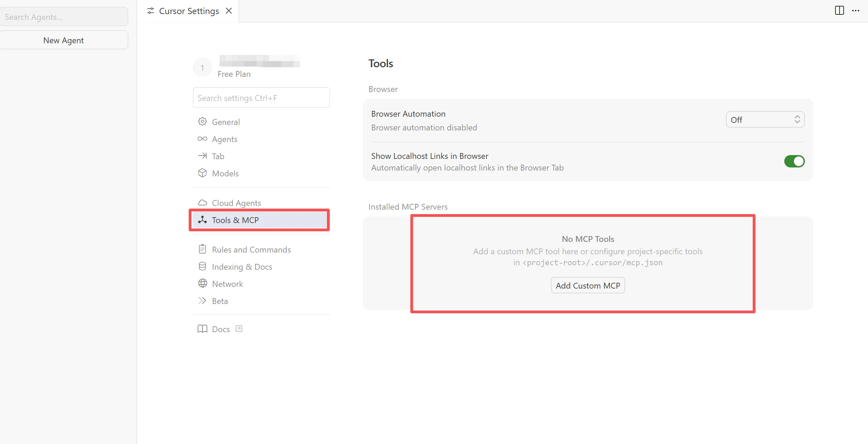Click the Cloud Agents cloud icon
The image size is (868, 444).
coord(202,202)
